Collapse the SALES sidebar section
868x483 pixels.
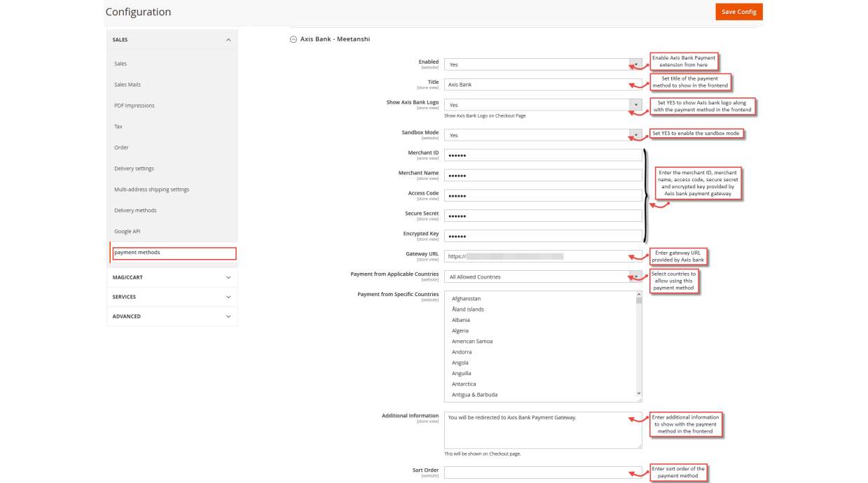point(172,40)
